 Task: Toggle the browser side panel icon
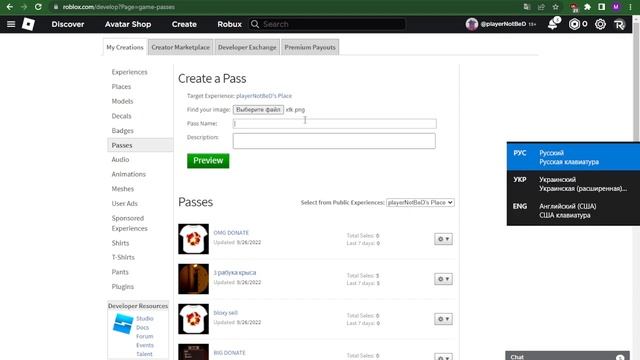[x=602, y=7]
